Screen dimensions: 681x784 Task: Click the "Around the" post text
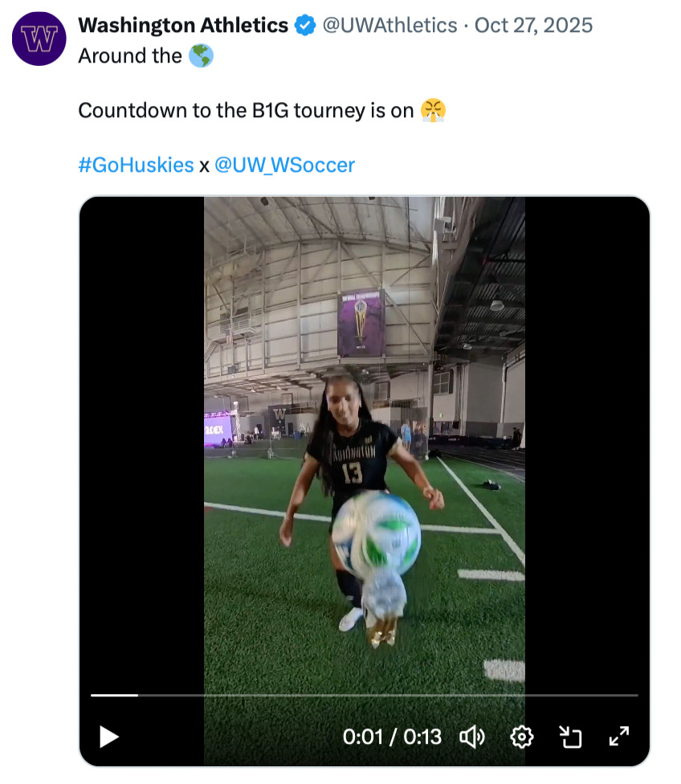pyautogui.click(x=130, y=56)
